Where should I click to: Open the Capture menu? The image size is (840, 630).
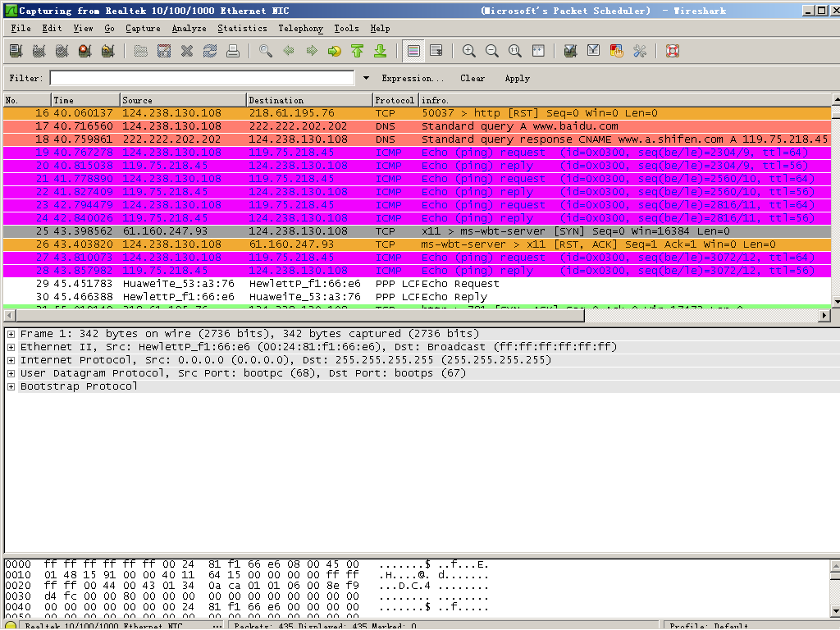click(x=143, y=29)
